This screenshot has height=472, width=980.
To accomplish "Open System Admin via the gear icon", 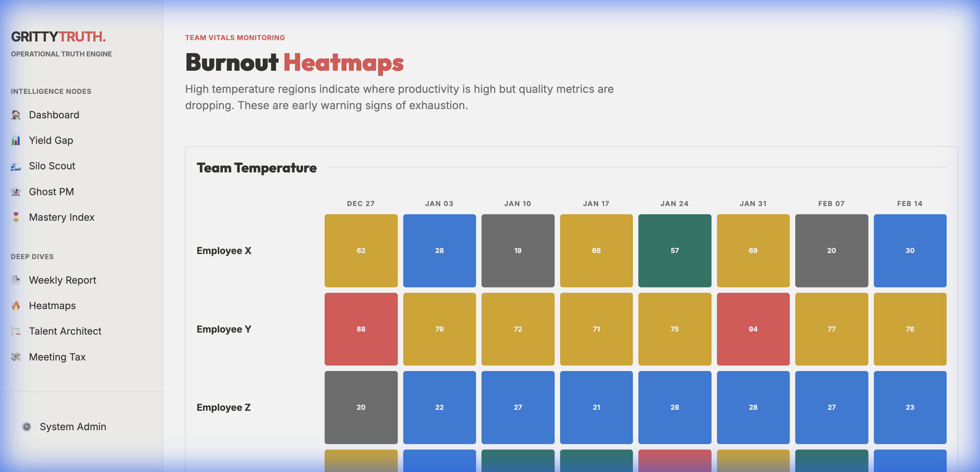I will pos(26,426).
